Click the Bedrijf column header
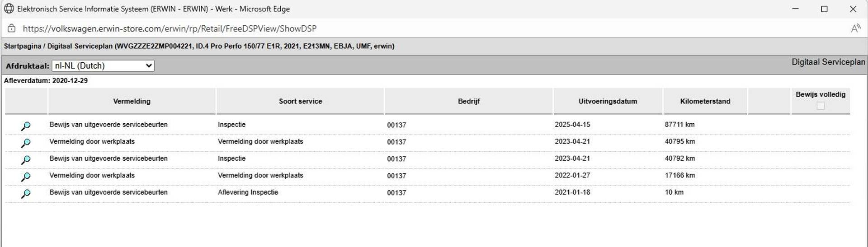868x247 pixels. click(468, 101)
